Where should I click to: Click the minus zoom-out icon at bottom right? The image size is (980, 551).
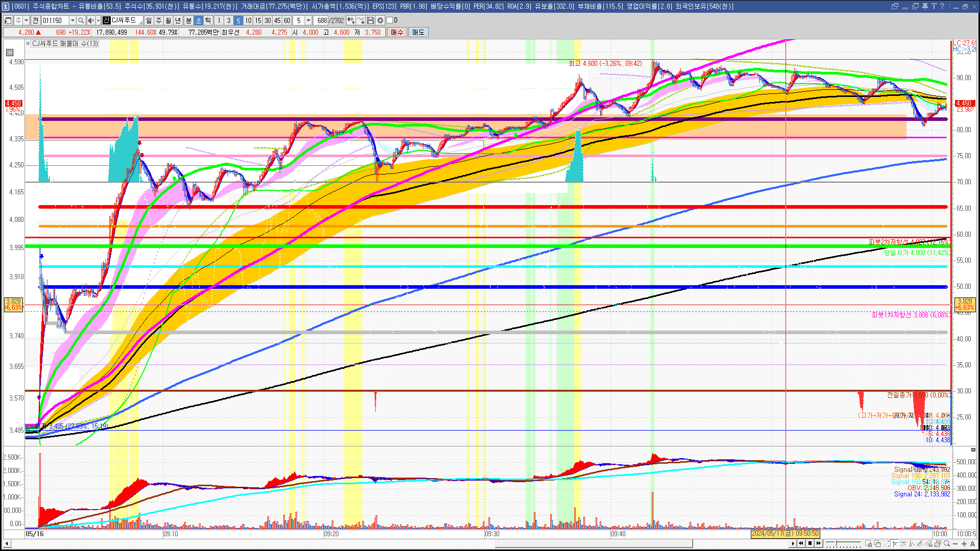pos(955,544)
